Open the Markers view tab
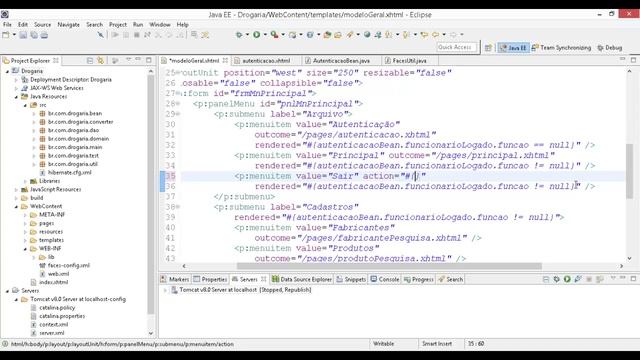The image size is (640, 360). click(x=175, y=279)
